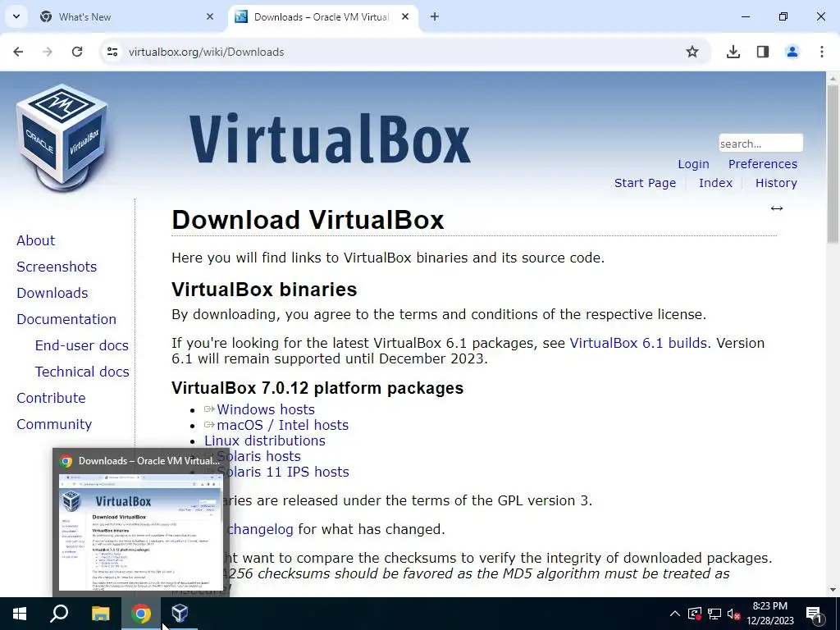
Task: Open the clock showing 8:23 PM
Action: pyautogui.click(x=769, y=614)
